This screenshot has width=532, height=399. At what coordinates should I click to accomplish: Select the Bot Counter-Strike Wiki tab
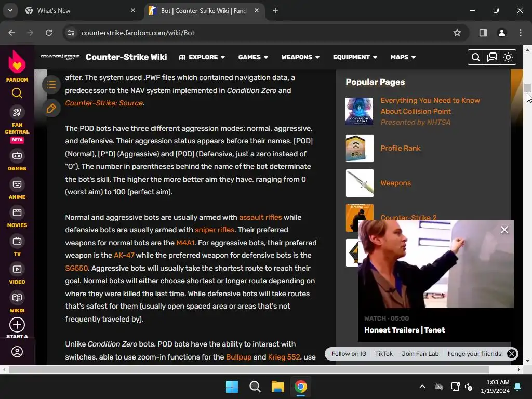pos(203,10)
